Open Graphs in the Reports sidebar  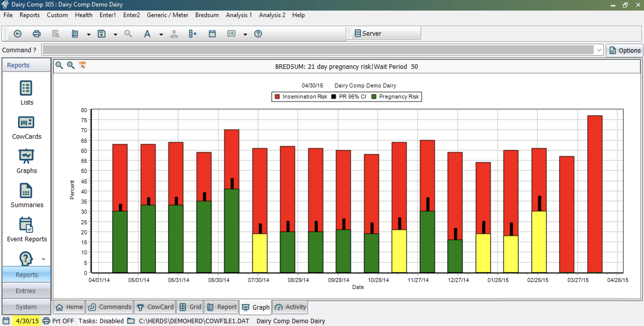point(26,161)
